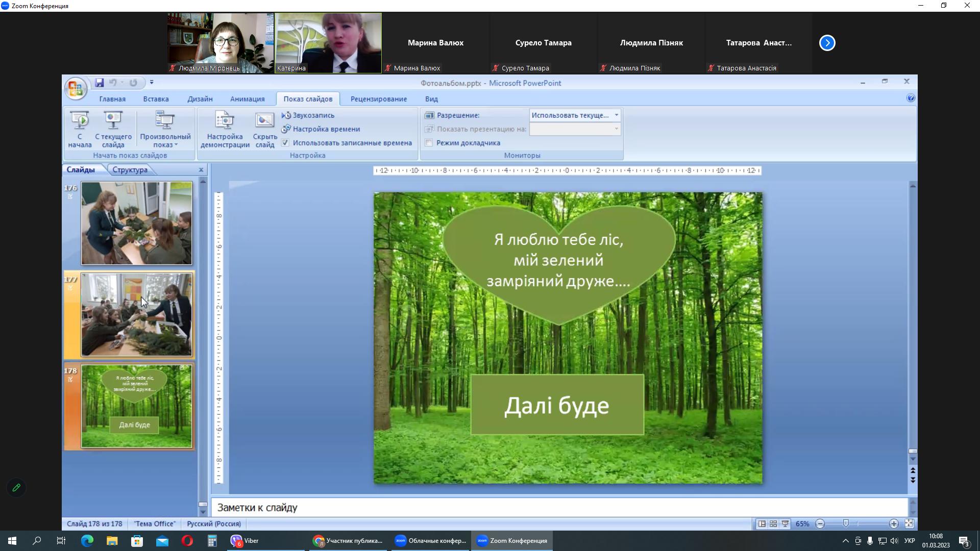980x551 pixels.
Task: Open the Анимация ribbon tab
Action: [x=247, y=99]
